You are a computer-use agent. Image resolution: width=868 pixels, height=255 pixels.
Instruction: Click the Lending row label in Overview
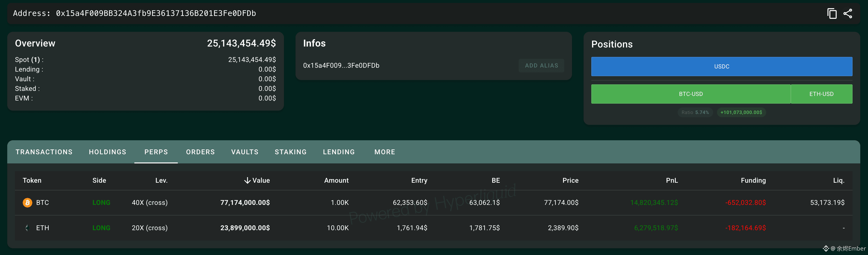click(x=29, y=69)
